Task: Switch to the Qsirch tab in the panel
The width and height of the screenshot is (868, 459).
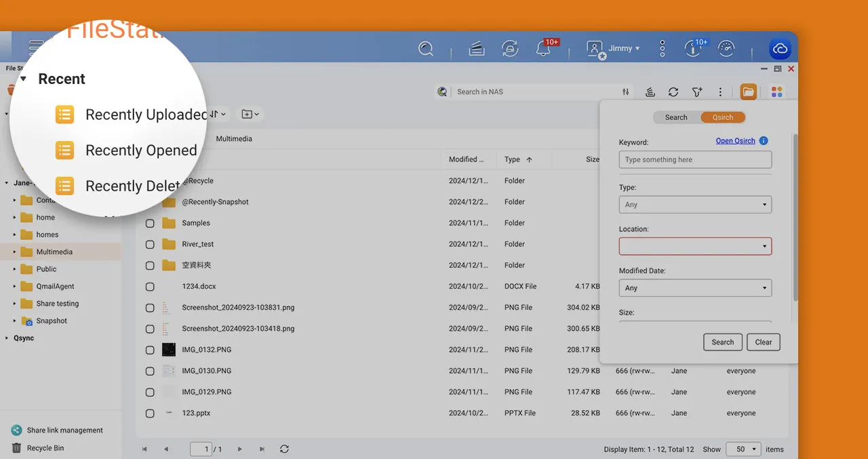Action: click(723, 117)
